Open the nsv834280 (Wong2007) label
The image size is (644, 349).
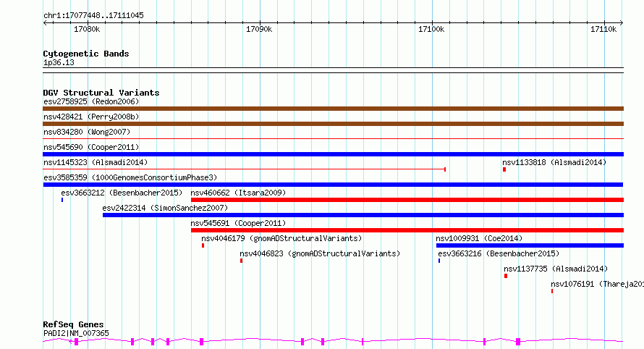[x=87, y=132]
